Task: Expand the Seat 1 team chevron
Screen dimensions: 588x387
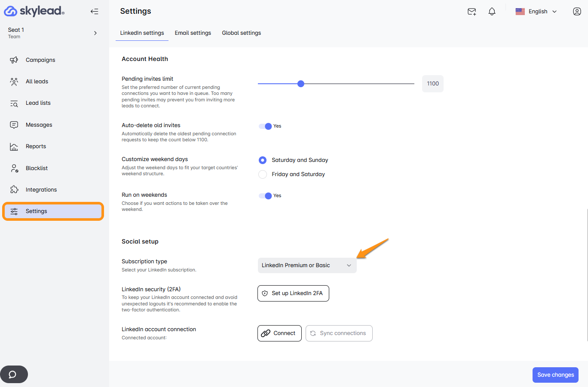Action: [95, 33]
